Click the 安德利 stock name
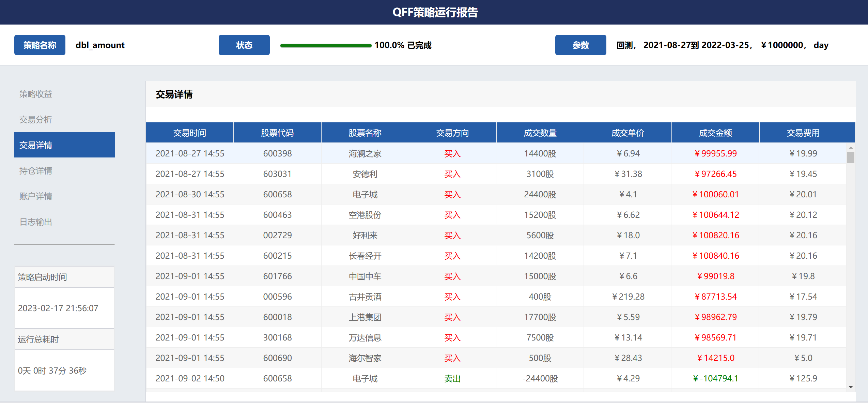The height and width of the screenshot is (408, 868). point(365,174)
